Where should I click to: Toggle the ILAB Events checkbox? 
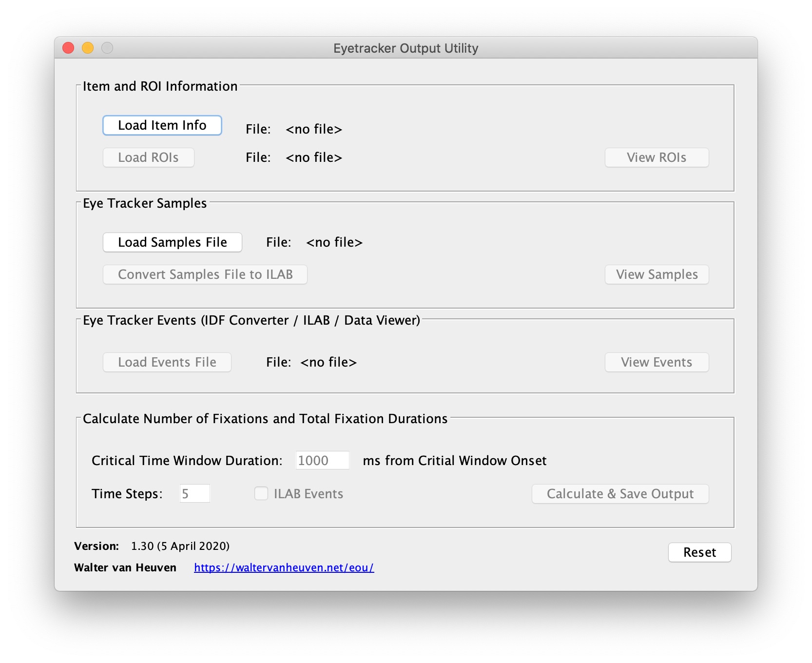pos(261,494)
